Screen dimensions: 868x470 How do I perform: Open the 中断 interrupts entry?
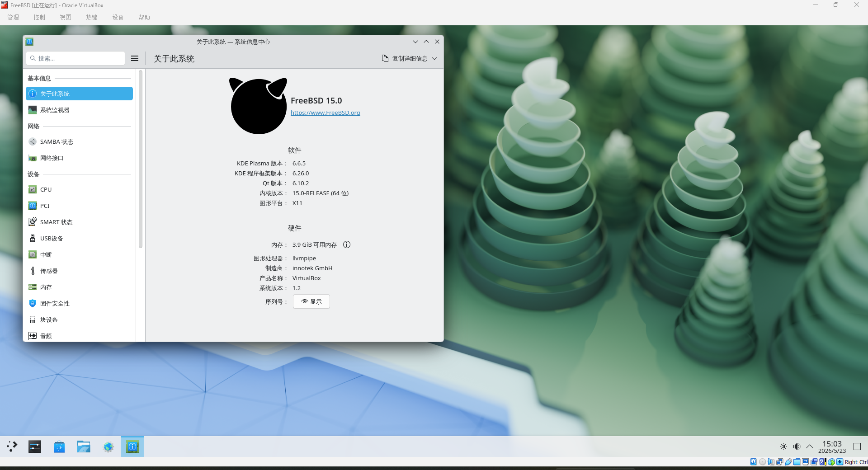pos(79,254)
